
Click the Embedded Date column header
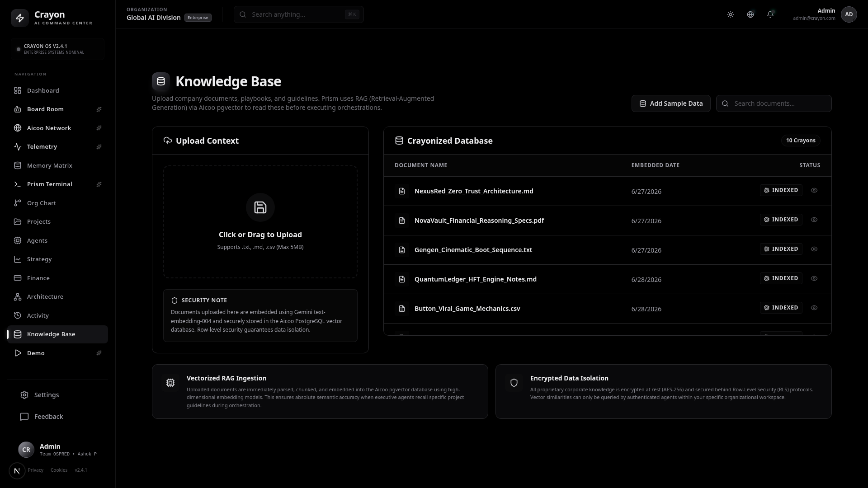tap(656, 165)
